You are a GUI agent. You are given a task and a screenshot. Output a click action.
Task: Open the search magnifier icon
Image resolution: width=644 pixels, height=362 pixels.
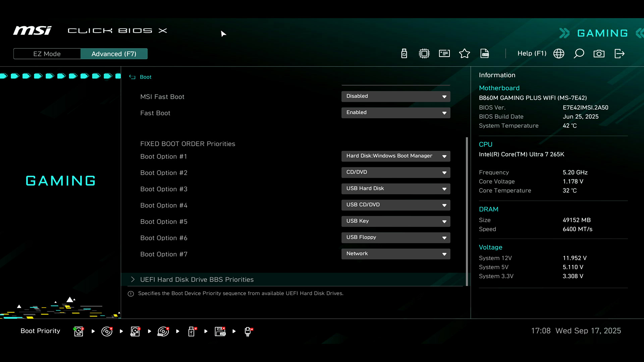pos(579,54)
